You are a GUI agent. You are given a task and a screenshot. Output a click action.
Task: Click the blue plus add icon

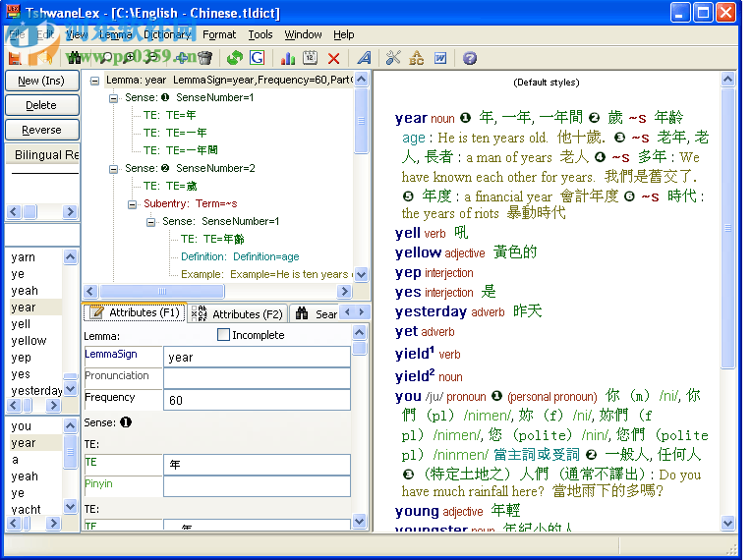pos(183,58)
